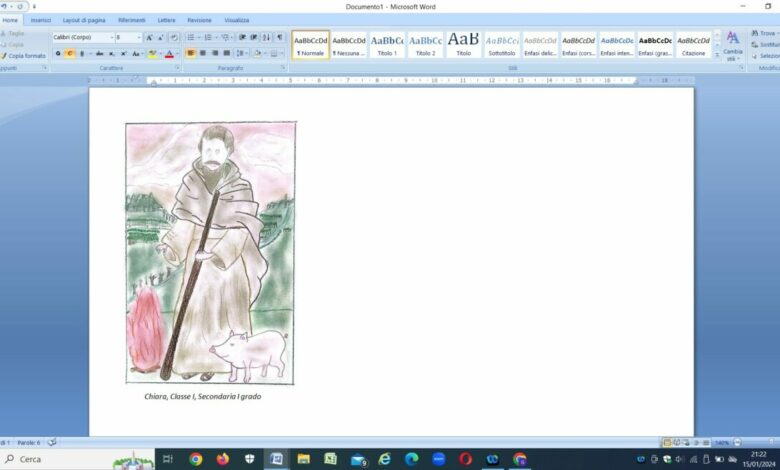Open the font size dropdown

point(139,38)
